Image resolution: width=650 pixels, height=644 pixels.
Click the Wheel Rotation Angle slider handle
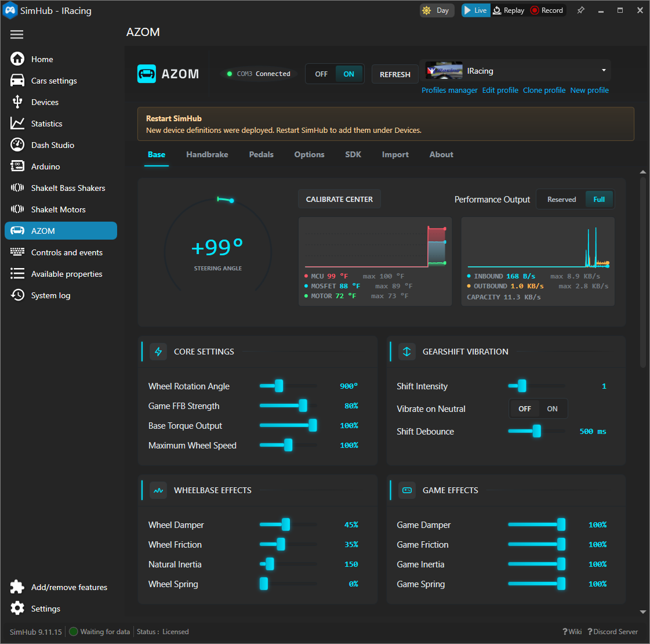(x=279, y=386)
